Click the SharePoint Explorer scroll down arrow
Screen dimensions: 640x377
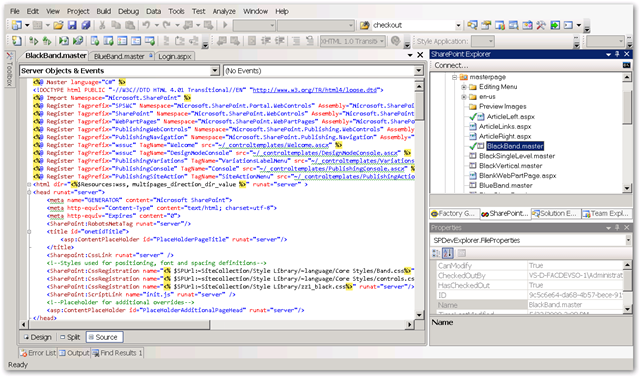tap(627, 188)
